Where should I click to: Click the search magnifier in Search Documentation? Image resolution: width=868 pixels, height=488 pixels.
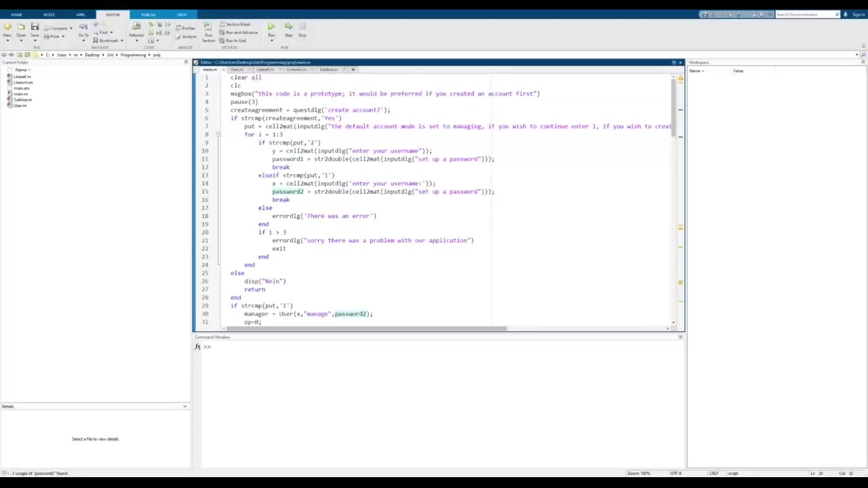point(837,14)
